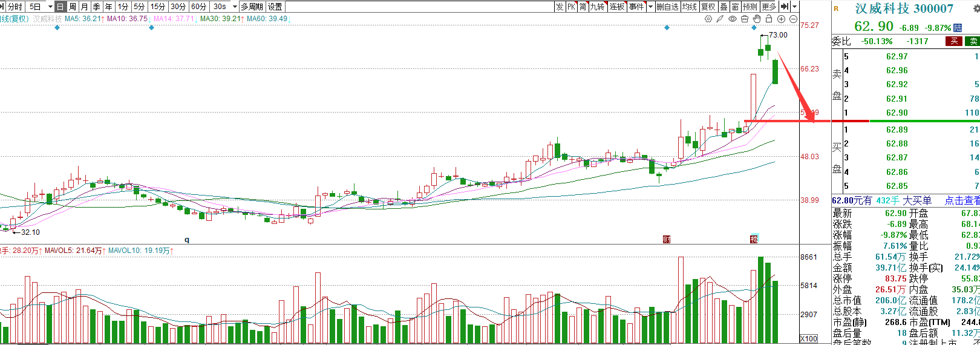980x345 pixels.
Task: Click the jump-to-end arrow icon
Action: [x=785, y=7]
